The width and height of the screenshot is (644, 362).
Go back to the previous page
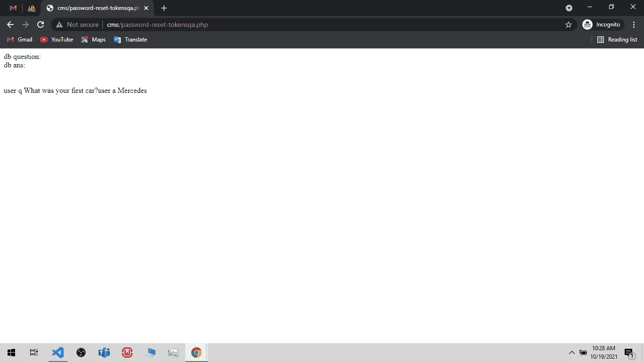pyautogui.click(x=10, y=25)
